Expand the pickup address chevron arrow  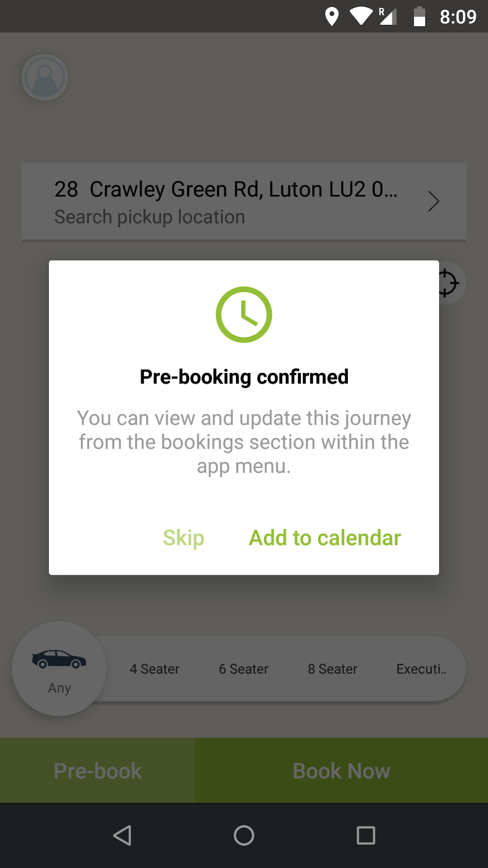tap(433, 202)
